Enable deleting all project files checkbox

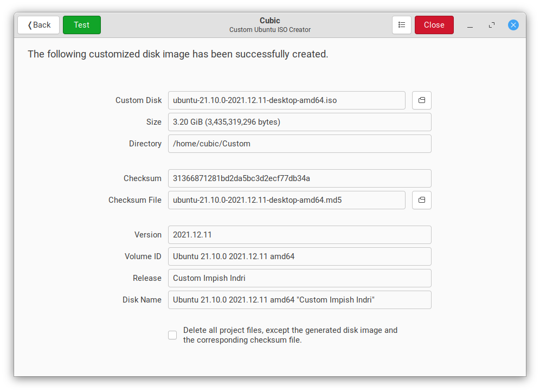[172, 335]
